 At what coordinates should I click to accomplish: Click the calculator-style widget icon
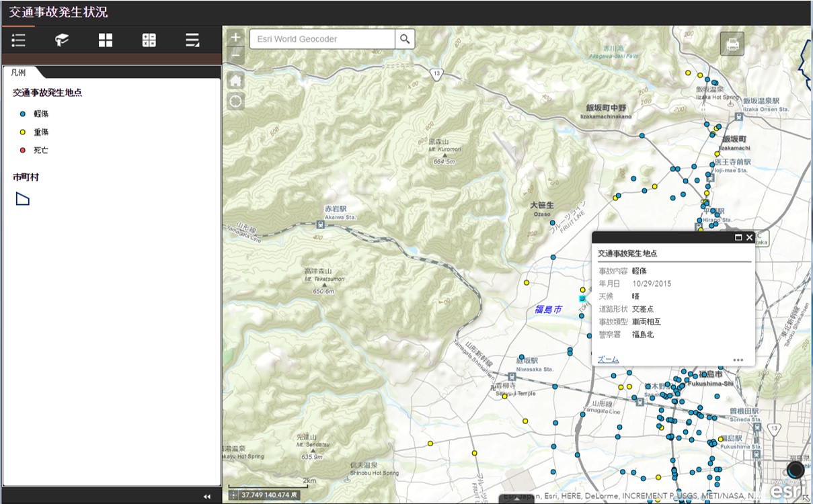[149, 40]
